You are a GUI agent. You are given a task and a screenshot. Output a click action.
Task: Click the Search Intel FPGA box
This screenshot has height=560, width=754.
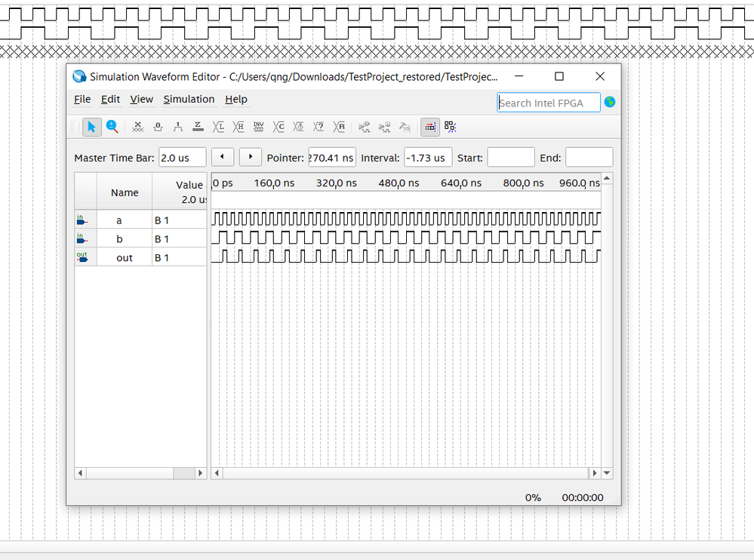pos(549,103)
